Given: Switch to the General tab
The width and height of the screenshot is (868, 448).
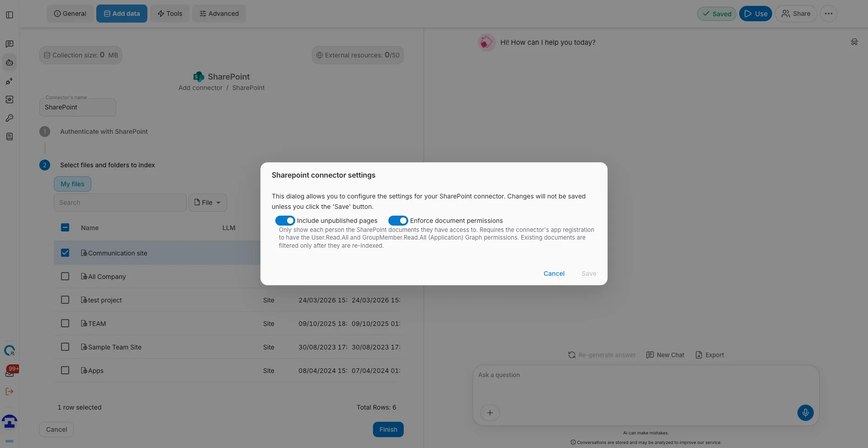Looking at the screenshot, I should pos(70,14).
